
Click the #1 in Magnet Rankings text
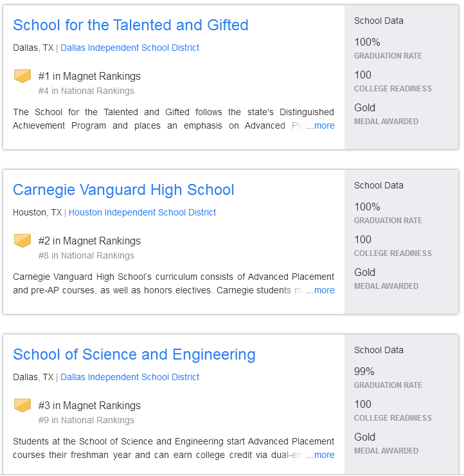tap(89, 76)
